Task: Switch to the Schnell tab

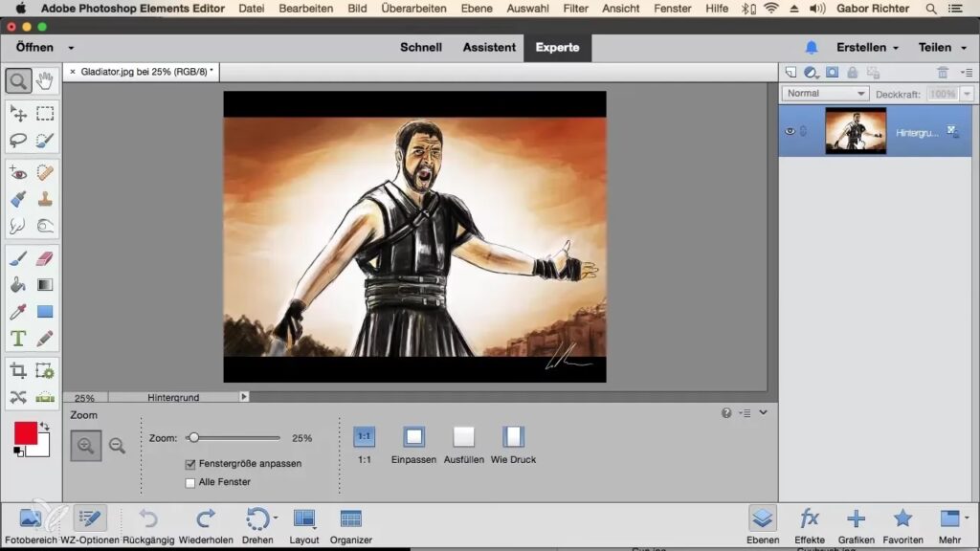Action: pos(421,47)
